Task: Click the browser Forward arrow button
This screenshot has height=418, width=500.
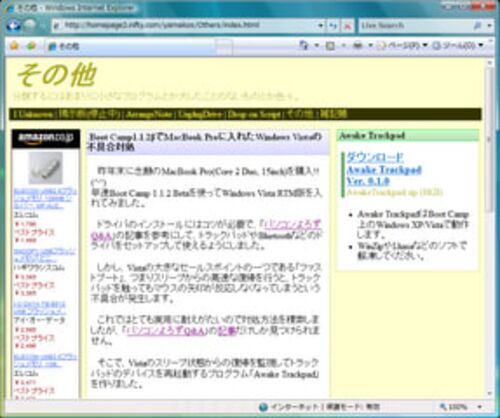Action: (x=30, y=25)
